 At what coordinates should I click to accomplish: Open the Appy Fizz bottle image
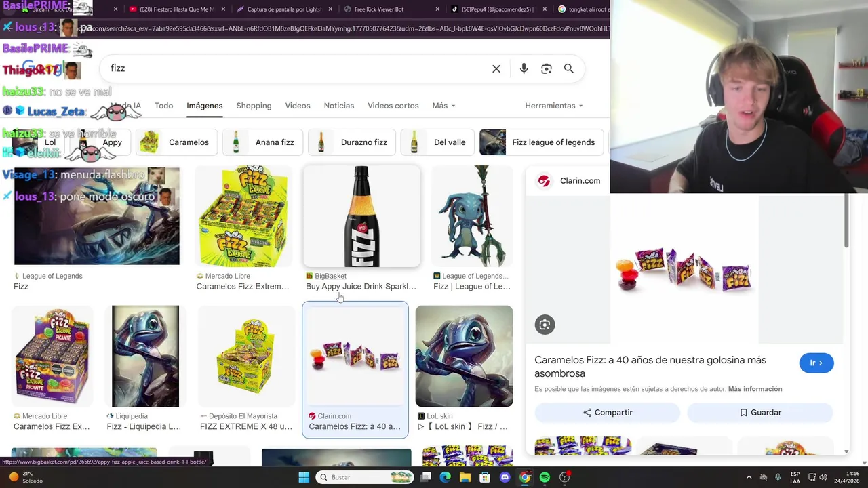[362, 216]
